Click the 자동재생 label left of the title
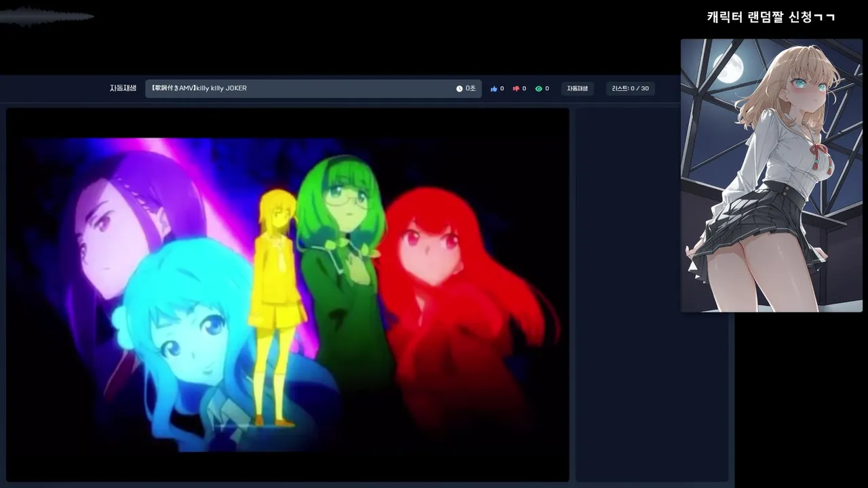 tap(123, 88)
